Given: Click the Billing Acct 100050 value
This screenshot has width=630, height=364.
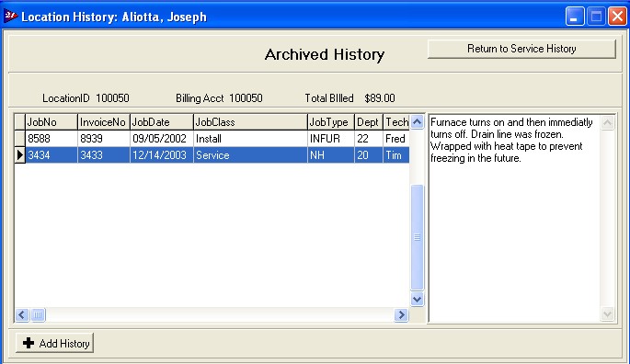Looking at the screenshot, I should coord(246,98).
